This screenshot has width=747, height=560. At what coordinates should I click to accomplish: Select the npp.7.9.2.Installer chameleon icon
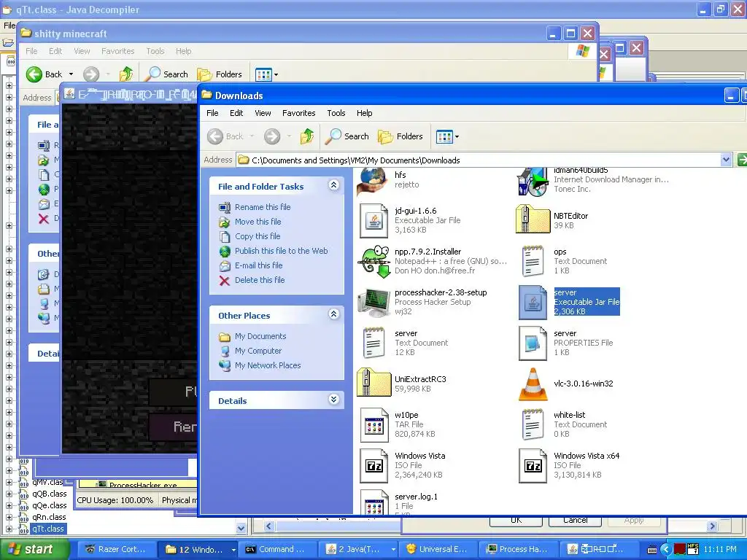373,262
